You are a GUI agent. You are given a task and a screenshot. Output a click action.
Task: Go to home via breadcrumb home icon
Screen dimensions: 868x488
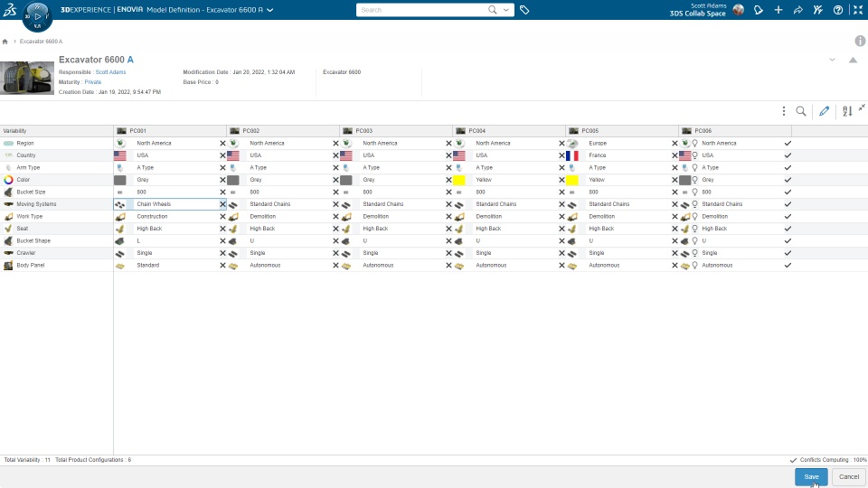point(5,42)
